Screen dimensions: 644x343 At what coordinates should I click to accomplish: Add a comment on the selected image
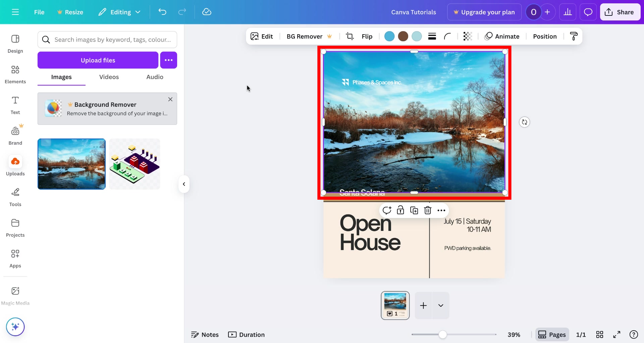(387, 210)
